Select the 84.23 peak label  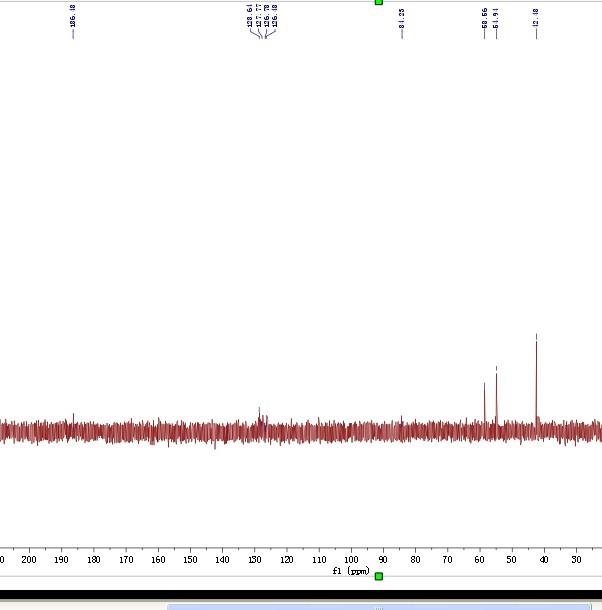tap(402, 18)
